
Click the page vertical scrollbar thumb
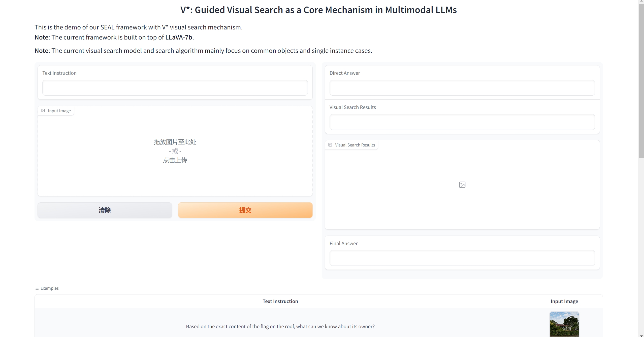[x=641, y=81]
